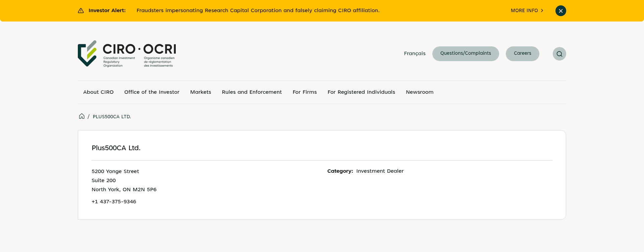Click the warning triangle alert icon

81,11
